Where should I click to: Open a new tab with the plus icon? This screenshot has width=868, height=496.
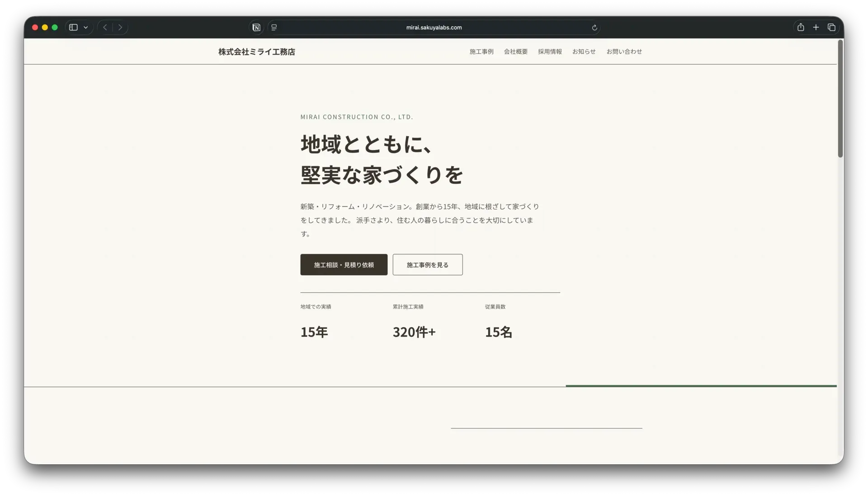(x=816, y=28)
